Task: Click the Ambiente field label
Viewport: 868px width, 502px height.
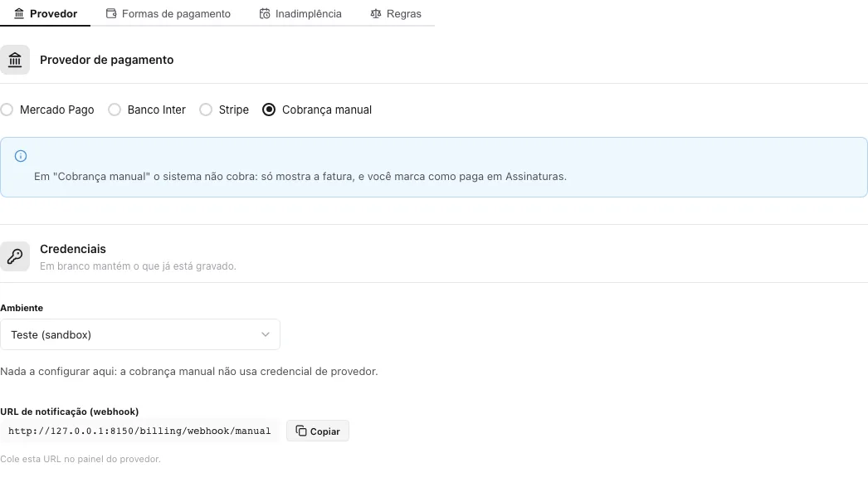Action: pos(22,308)
